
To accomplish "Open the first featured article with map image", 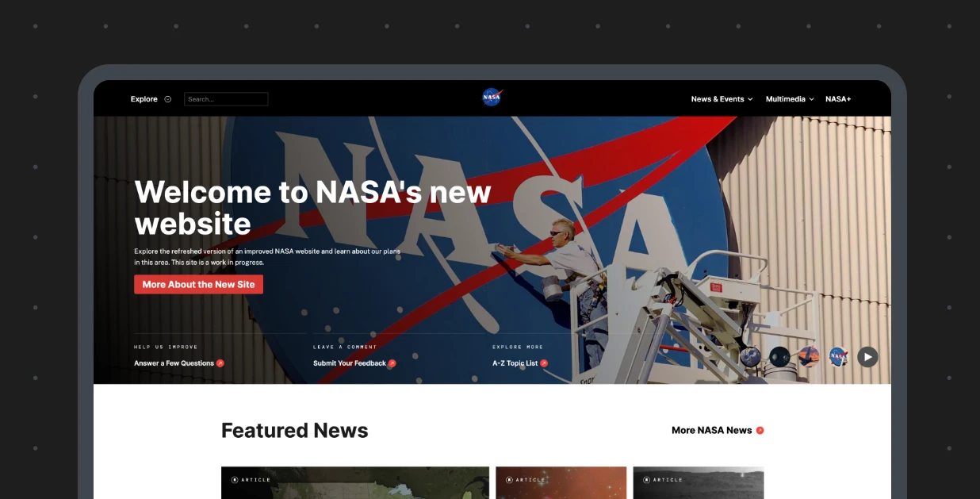I will pos(355,482).
